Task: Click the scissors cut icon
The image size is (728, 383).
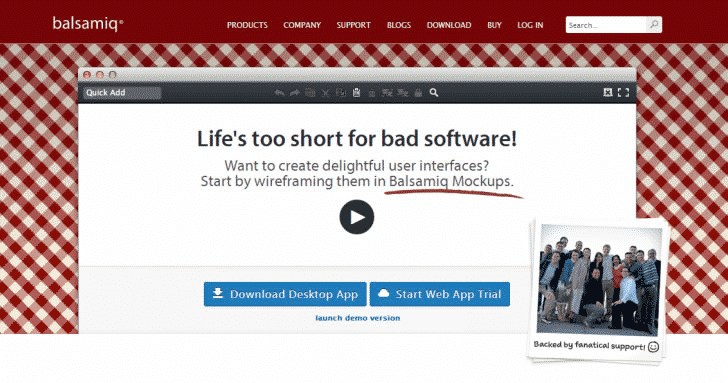Action: tap(325, 92)
